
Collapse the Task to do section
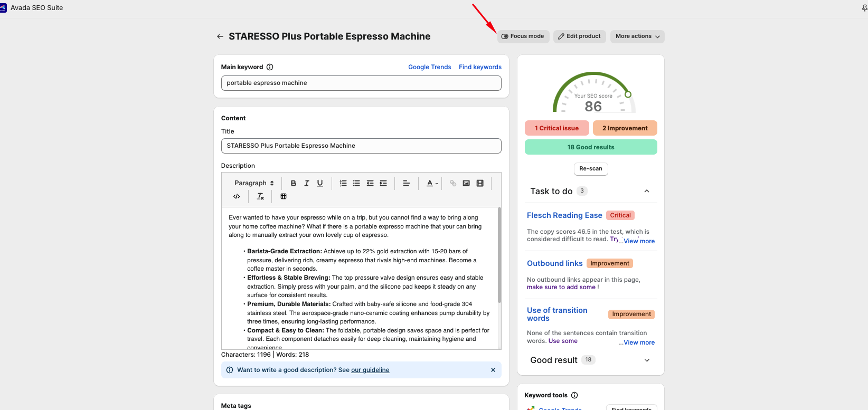click(647, 191)
